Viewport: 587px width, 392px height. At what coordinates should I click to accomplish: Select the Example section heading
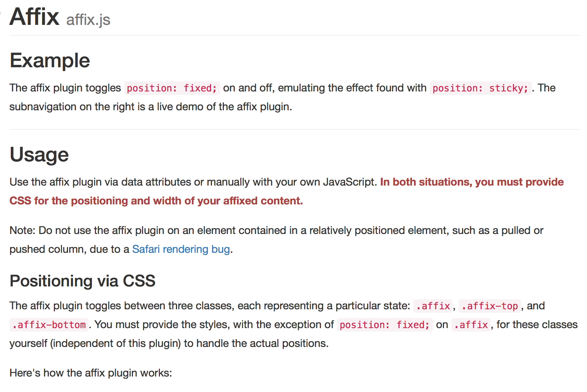click(50, 61)
